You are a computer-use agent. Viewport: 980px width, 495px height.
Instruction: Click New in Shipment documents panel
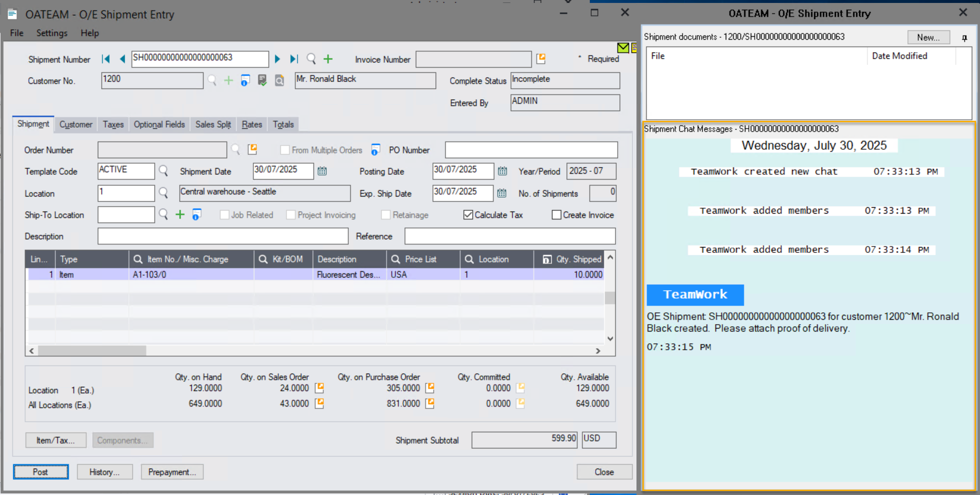928,37
